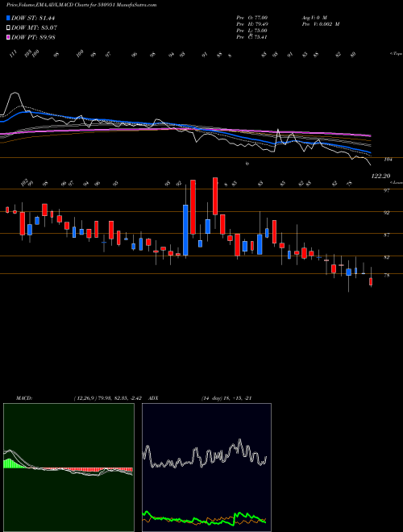Click the 78 price axis label
The image size is (403, 532).
(x=387, y=275)
